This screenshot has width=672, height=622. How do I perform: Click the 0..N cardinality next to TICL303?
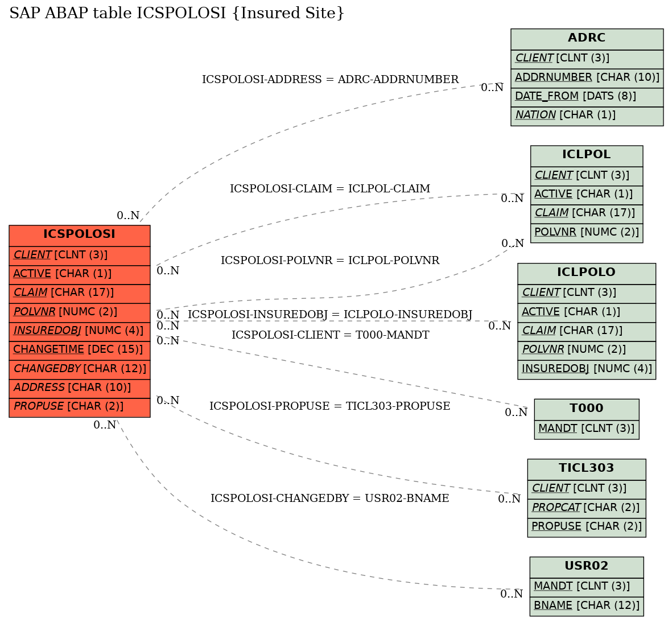coord(509,500)
